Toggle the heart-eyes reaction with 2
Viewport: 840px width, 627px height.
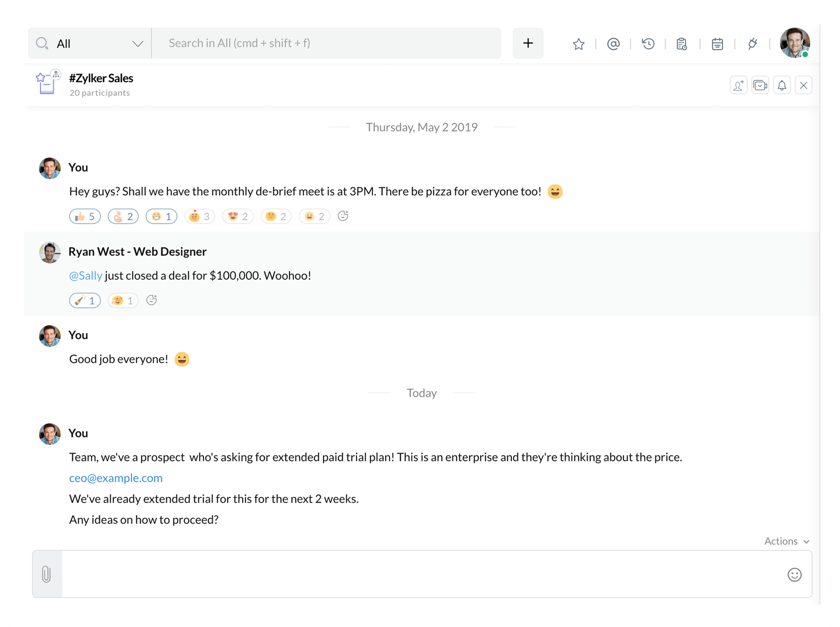pos(238,216)
